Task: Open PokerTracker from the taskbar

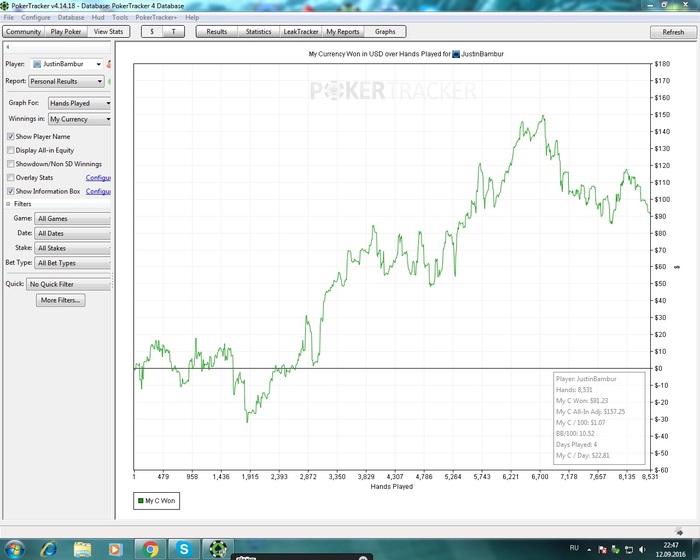Action: coord(218,549)
